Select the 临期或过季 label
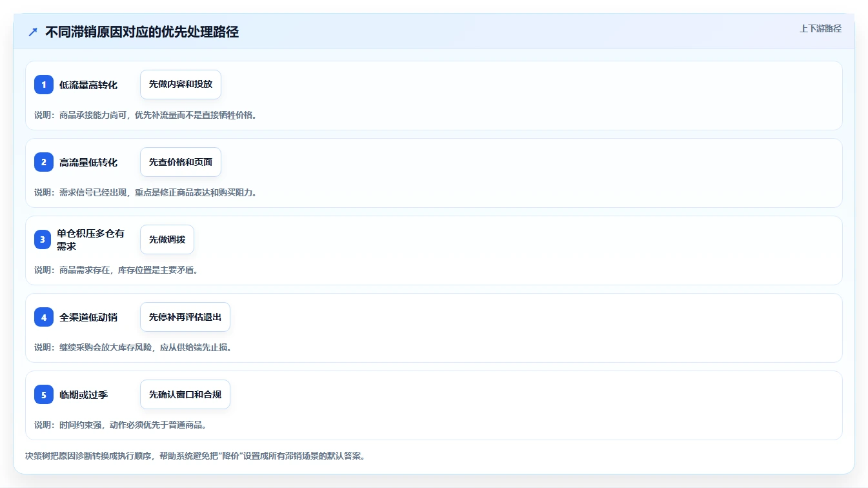This screenshot has height=488, width=868. click(x=84, y=395)
